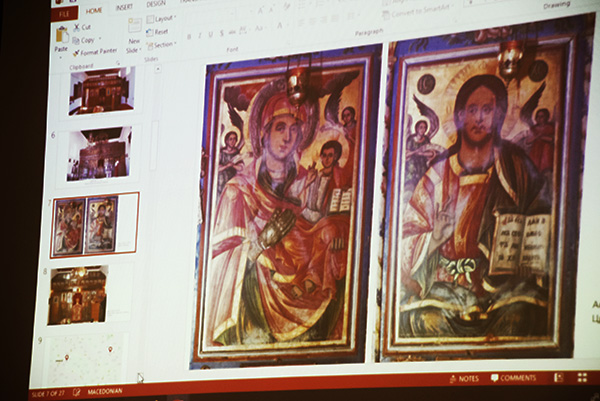Toggle Italic formatting
This screenshot has width=600, height=401.
(x=199, y=36)
